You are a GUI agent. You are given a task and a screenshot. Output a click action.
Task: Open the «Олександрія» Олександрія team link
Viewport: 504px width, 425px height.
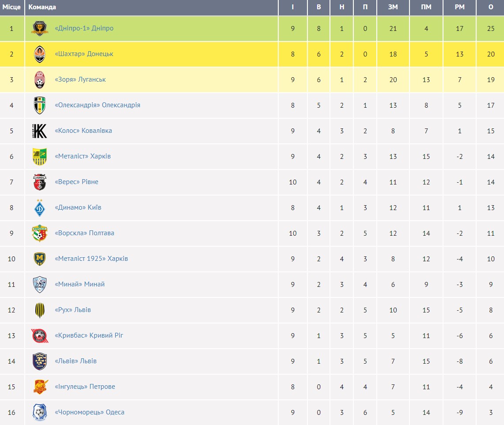point(97,105)
